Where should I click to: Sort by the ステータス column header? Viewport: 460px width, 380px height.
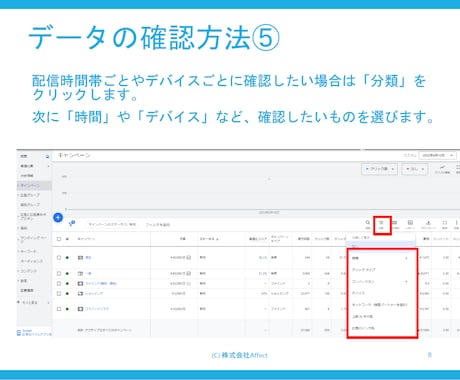tap(208, 239)
